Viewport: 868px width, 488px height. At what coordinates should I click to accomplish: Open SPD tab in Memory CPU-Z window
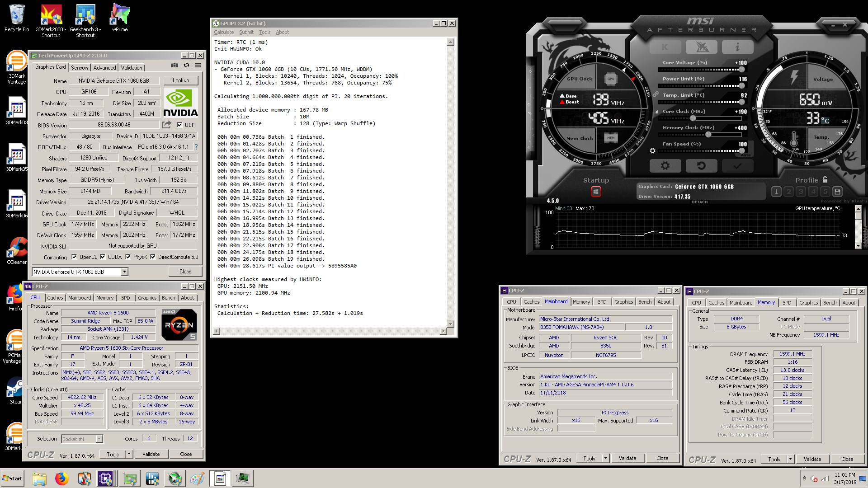(787, 303)
